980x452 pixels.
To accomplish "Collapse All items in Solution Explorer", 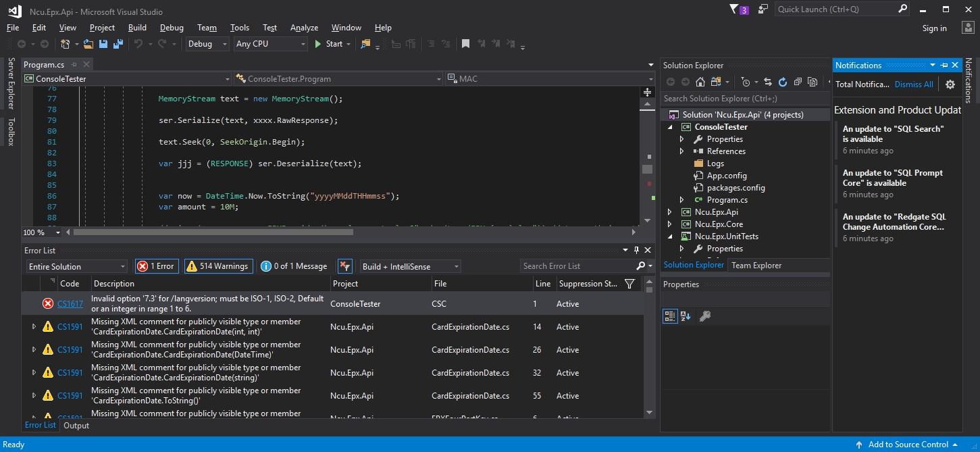I will pos(798,81).
